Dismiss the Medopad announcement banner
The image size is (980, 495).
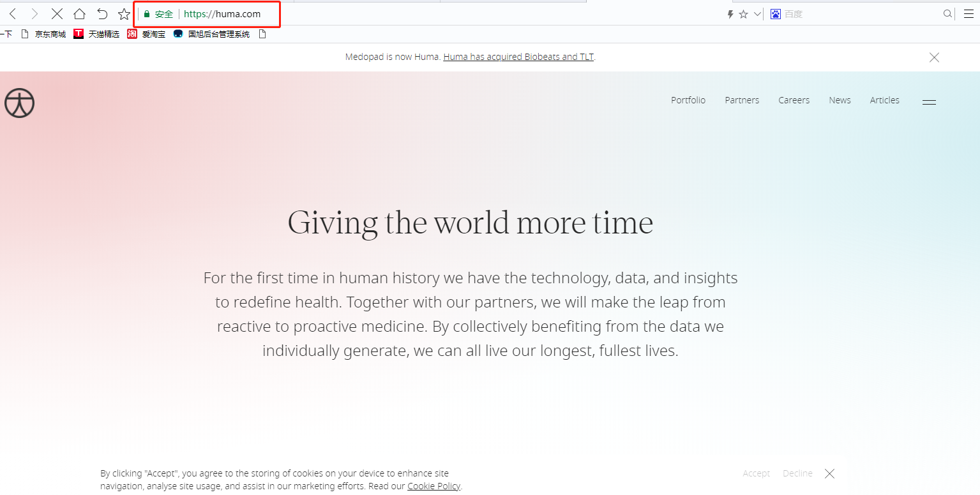(934, 57)
